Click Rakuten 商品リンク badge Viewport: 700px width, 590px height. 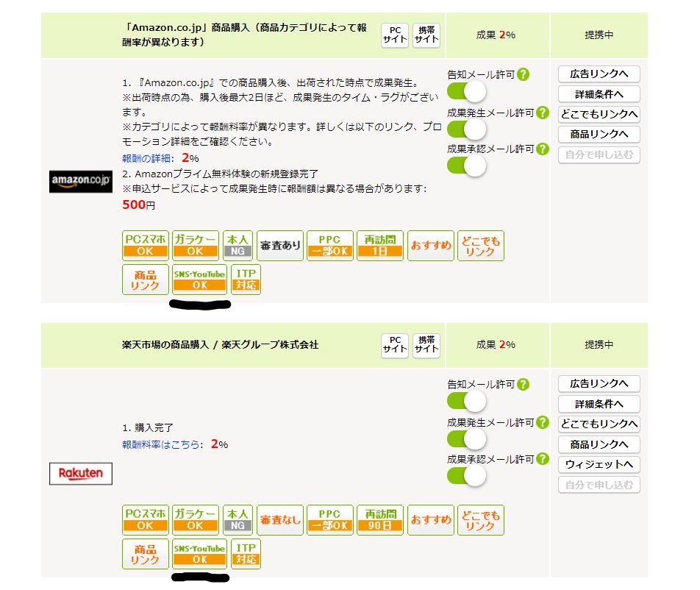[x=146, y=554]
